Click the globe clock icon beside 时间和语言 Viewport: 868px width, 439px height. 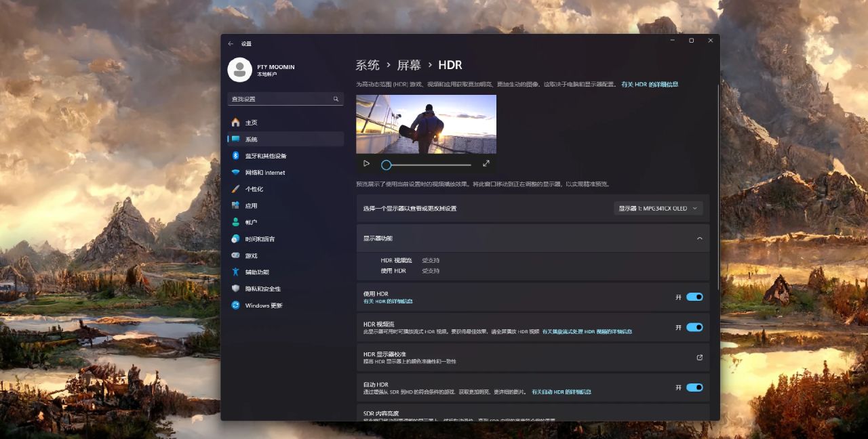coord(235,238)
